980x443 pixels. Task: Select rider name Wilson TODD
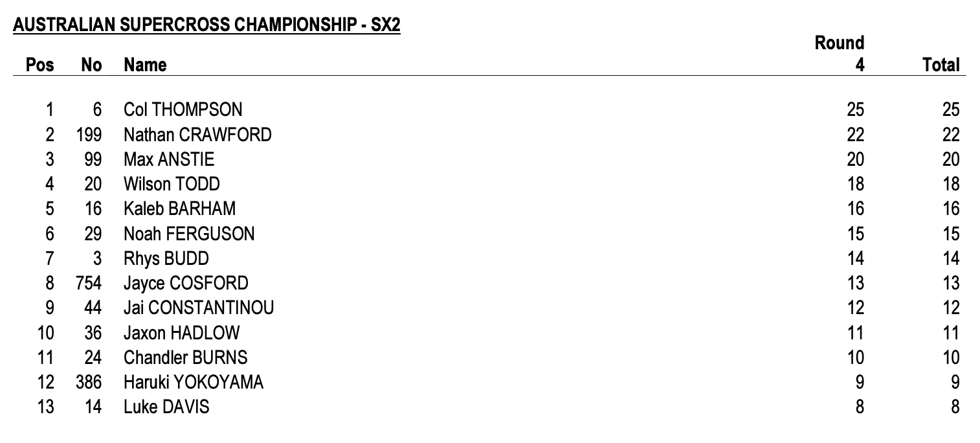(x=172, y=184)
